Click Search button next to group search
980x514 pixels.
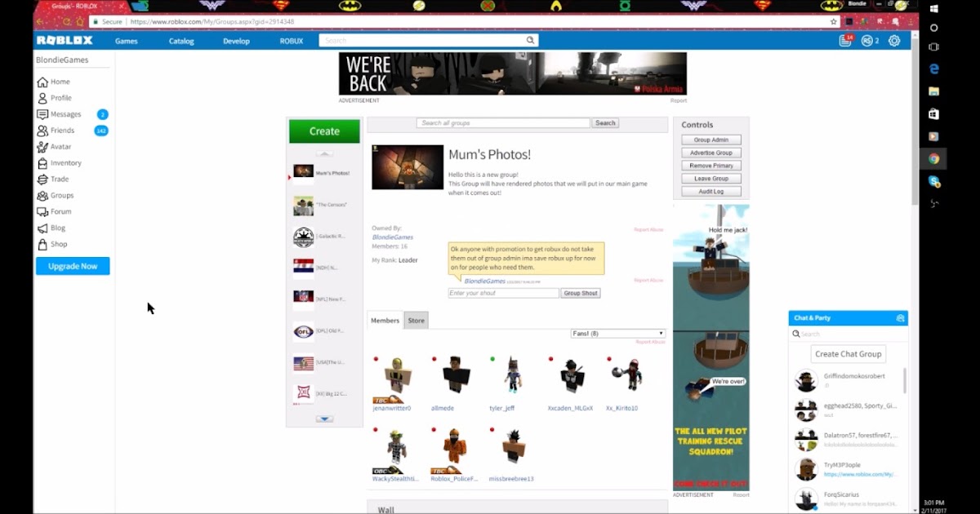pos(605,123)
